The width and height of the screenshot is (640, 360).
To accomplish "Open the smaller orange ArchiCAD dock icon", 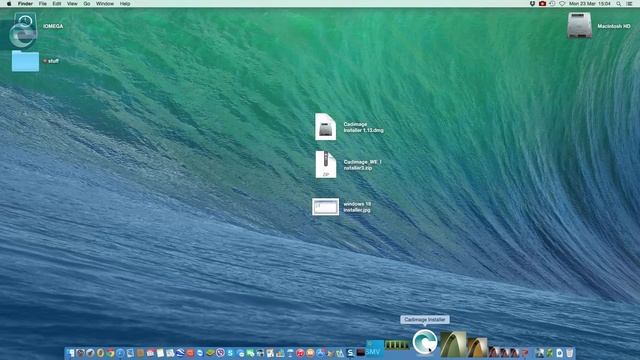I will (478, 348).
